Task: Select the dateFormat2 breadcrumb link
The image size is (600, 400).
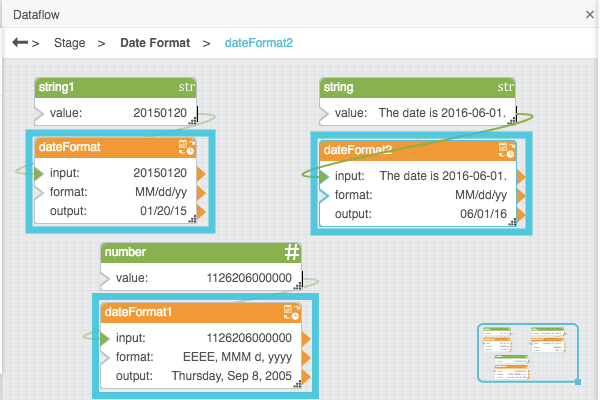Action: [259, 43]
